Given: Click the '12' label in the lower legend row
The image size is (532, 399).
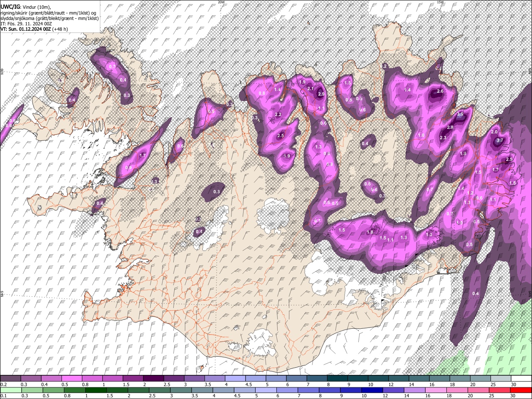Looking at the screenshot, I should tap(385, 395).
